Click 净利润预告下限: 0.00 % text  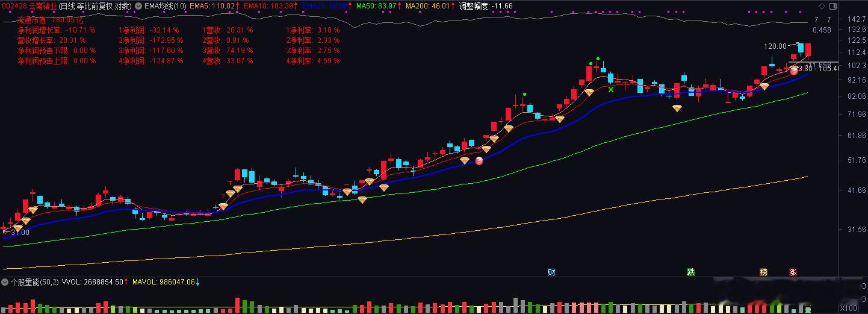(57, 51)
